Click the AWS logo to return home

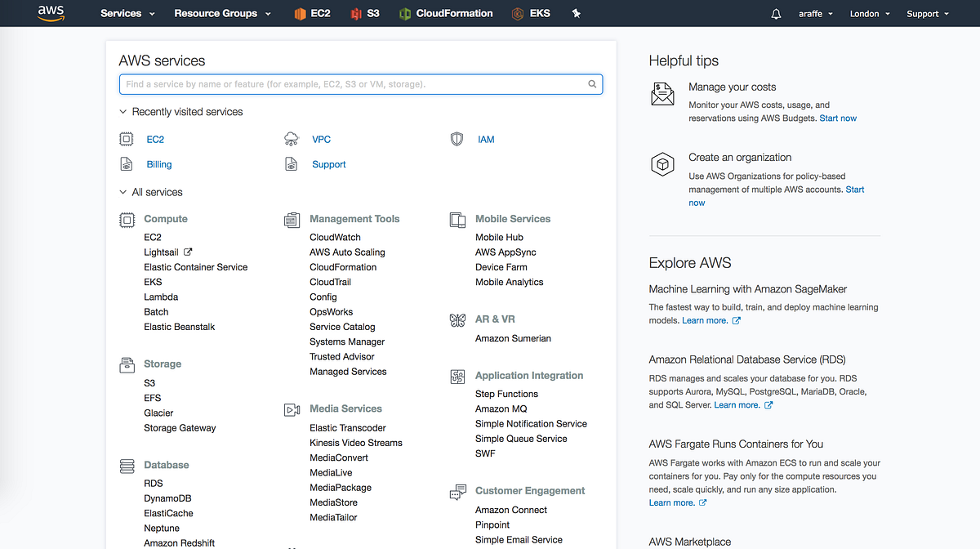tap(51, 13)
